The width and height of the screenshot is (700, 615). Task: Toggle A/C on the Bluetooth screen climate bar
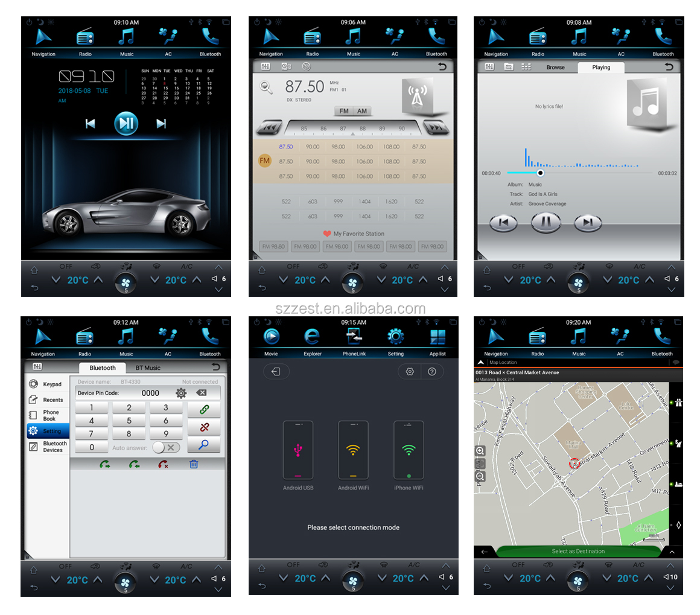coord(186,566)
